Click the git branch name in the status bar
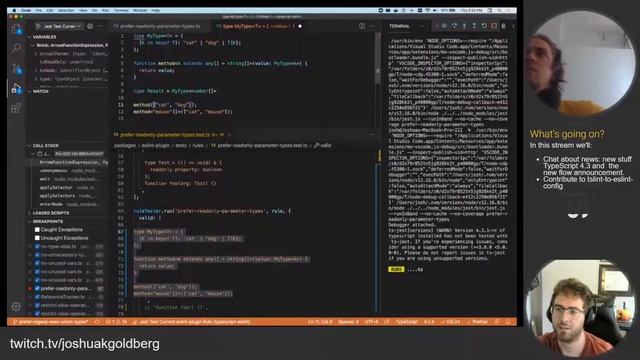This screenshot has height=360, width=640. point(50,322)
